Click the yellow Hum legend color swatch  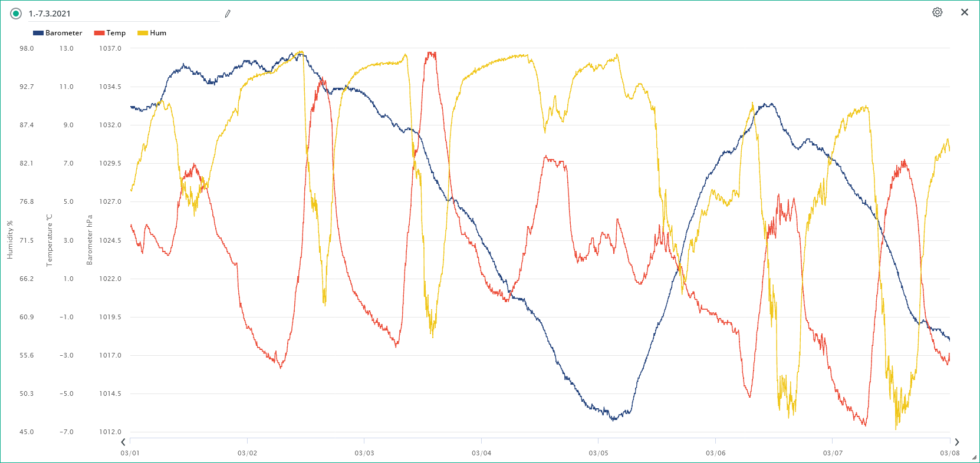point(143,33)
